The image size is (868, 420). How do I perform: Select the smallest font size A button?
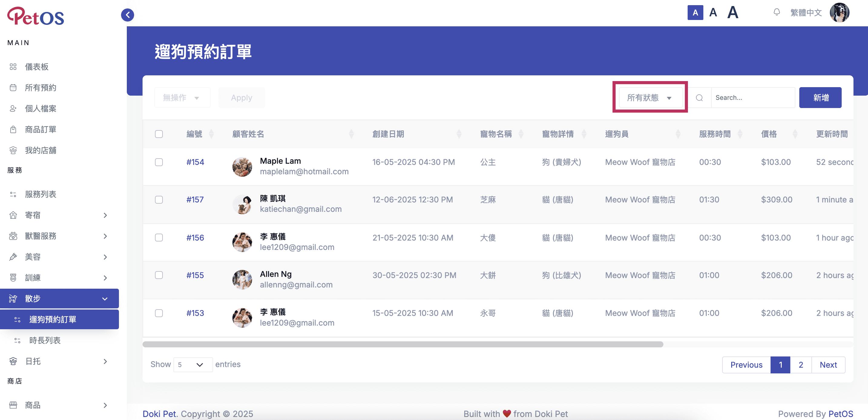tap(695, 13)
